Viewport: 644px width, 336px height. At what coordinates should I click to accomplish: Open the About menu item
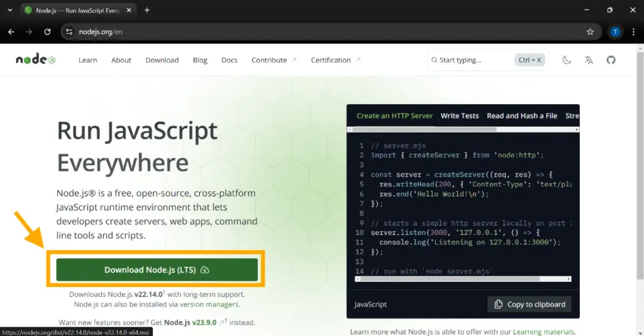121,60
